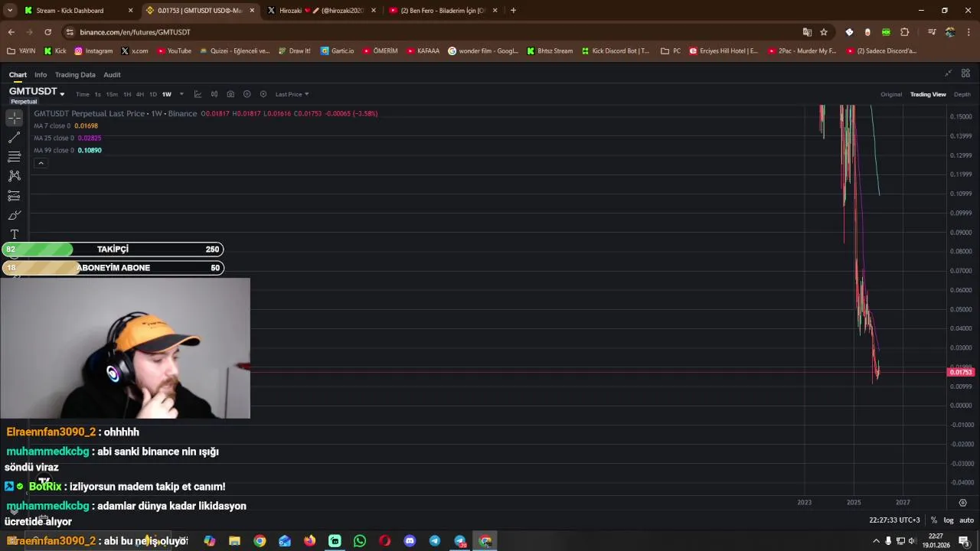Viewport: 980px width, 551px height.
Task: Open the Chrome three-dot menu
Action: click(969, 32)
